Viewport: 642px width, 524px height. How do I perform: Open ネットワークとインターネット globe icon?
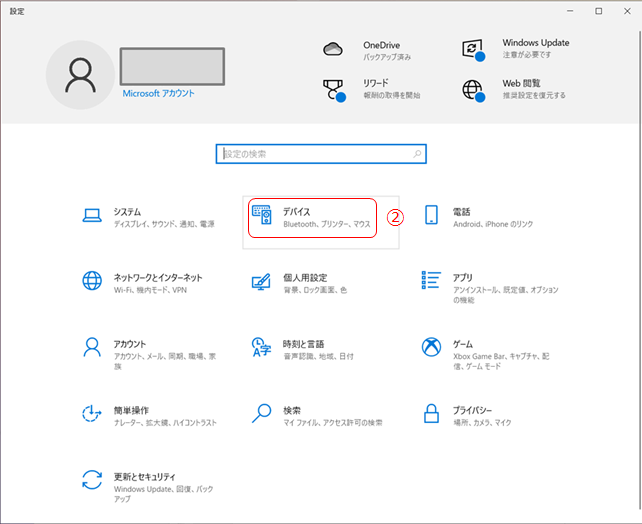click(x=92, y=281)
